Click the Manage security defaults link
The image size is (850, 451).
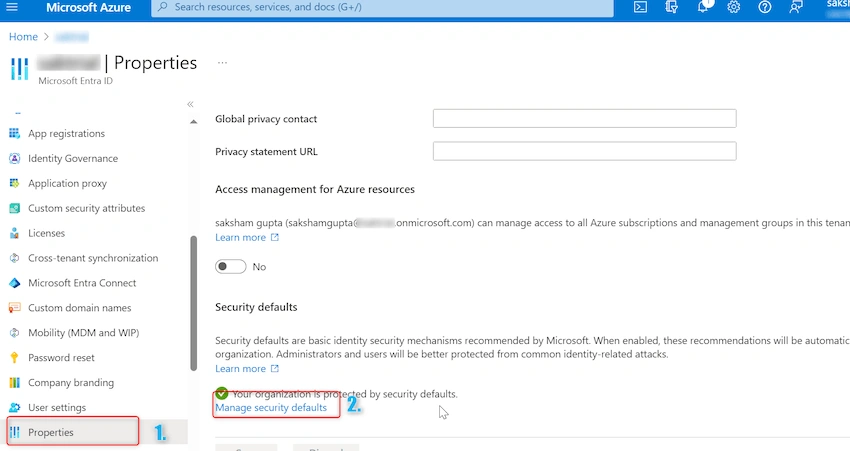pos(271,408)
